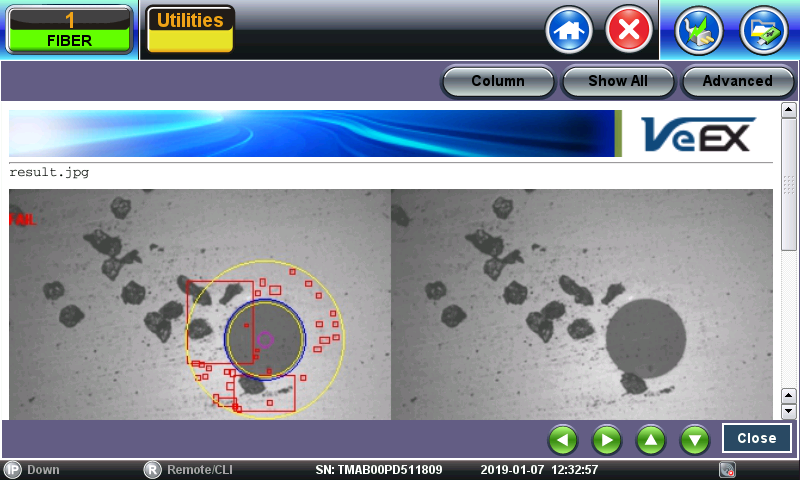Click the green right arrow button

click(x=606, y=439)
